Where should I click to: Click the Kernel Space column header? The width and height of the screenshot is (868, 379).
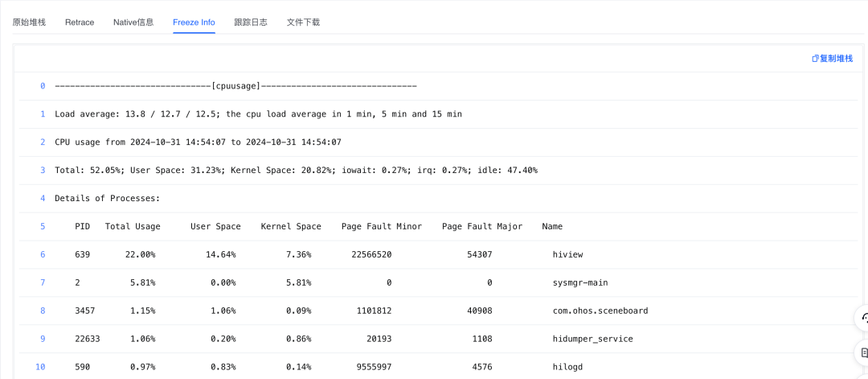[291, 226]
